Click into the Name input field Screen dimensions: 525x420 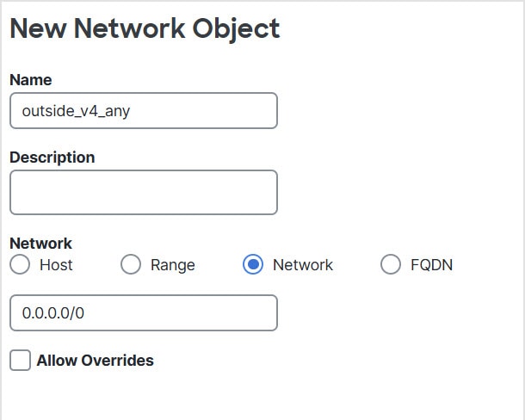144,111
